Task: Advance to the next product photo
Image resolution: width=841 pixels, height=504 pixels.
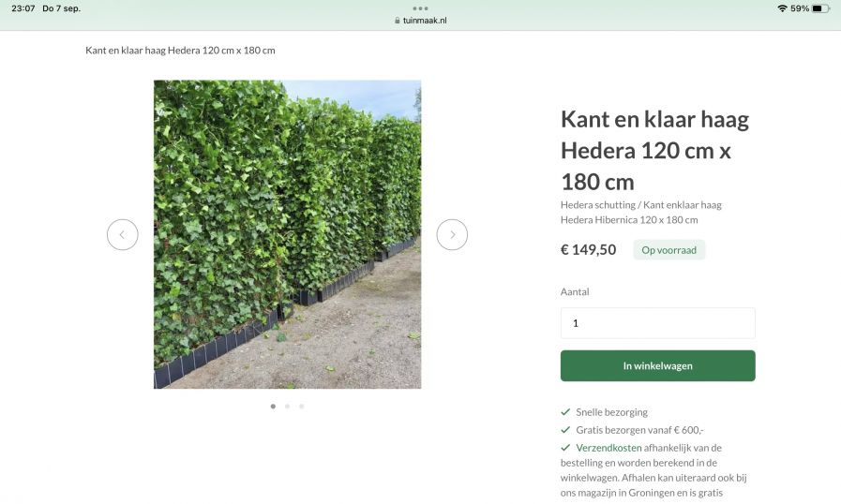Action: click(452, 234)
